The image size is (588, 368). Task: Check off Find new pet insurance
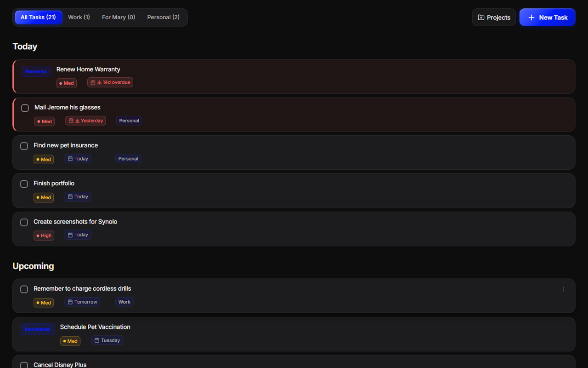pos(24,146)
